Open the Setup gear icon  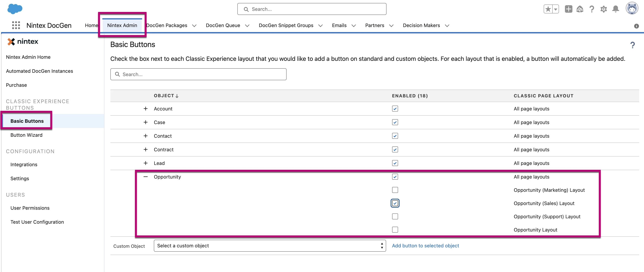(x=604, y=9)
